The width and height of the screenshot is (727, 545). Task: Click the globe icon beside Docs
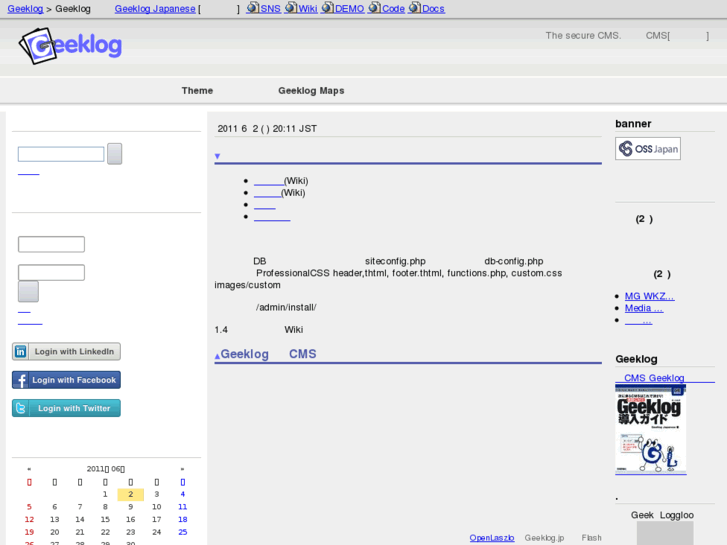click(x=415, y=8)
